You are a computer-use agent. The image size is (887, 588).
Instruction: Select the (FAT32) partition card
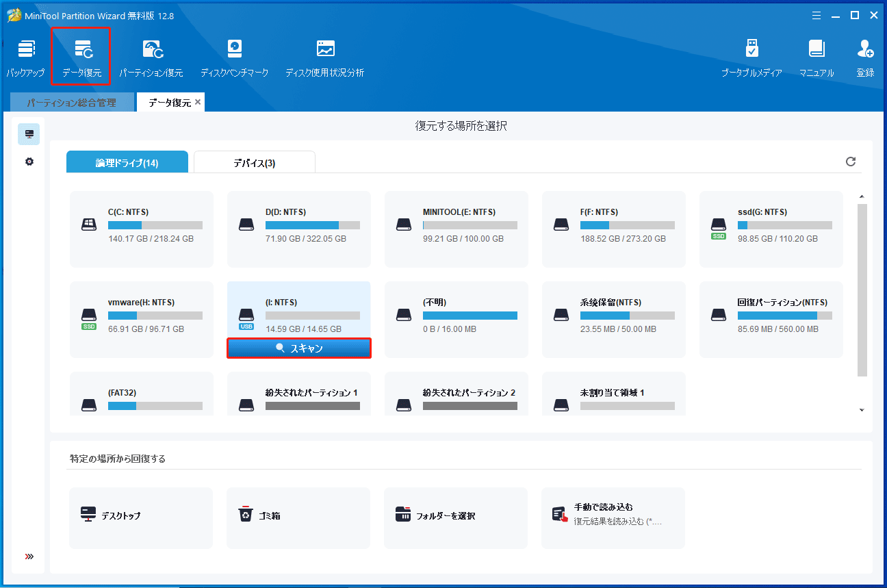coord(142,394)
